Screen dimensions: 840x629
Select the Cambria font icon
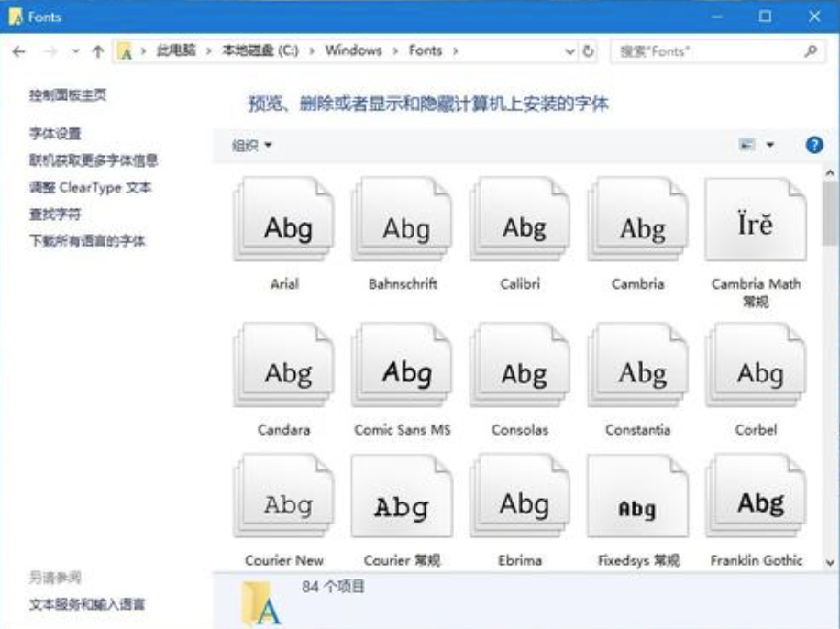(637, 219)
